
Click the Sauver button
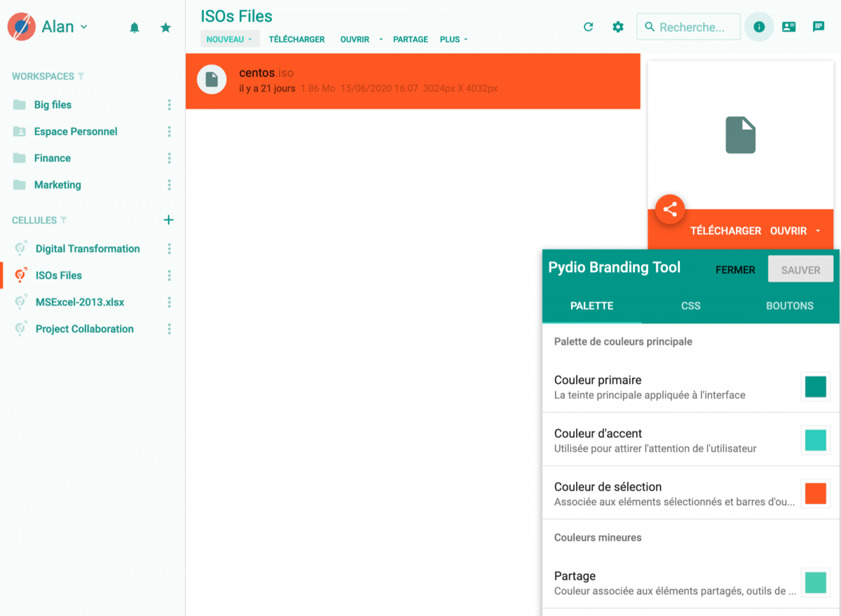coord(801,270)
